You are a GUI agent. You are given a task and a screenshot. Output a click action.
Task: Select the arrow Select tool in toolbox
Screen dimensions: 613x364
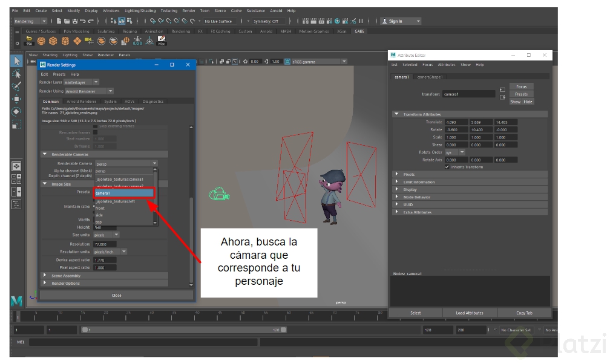point(17,61)
